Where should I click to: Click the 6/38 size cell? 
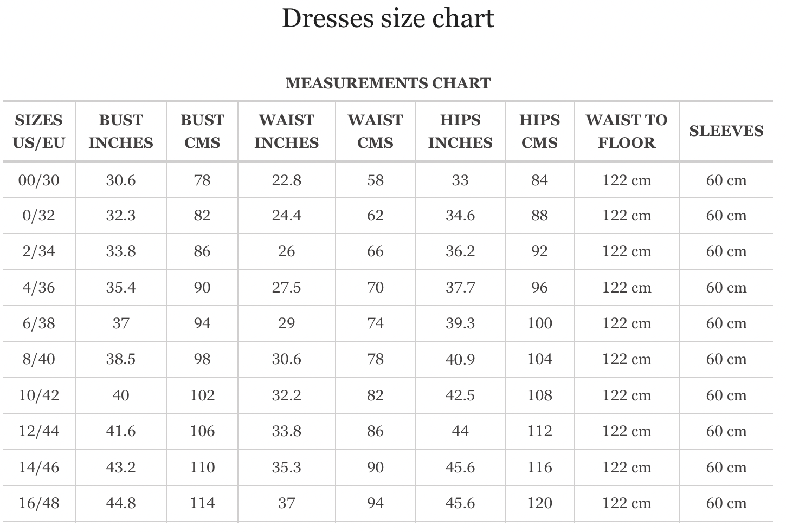(x=38, y=323)
